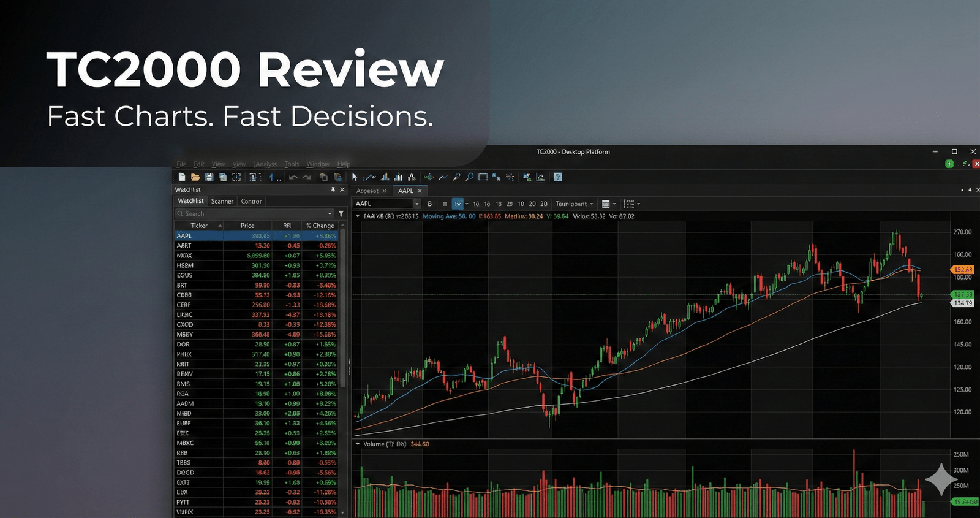Click the green plus icon at top right

point(949,164)
